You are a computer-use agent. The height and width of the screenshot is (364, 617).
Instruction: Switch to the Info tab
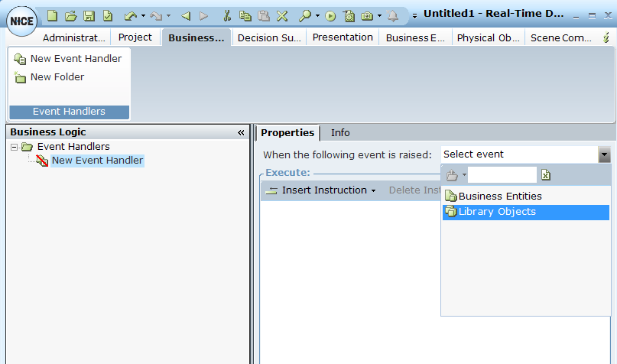[340, 133]
